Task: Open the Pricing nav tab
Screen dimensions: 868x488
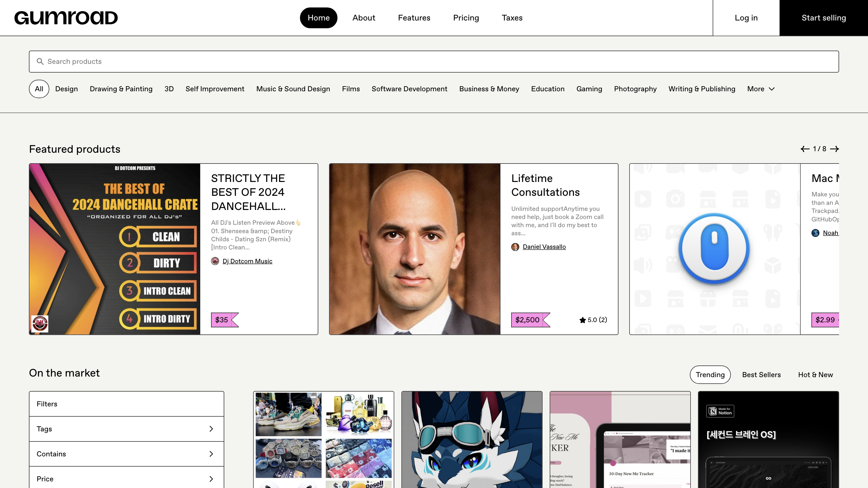Action: click(x=466, y=18)
